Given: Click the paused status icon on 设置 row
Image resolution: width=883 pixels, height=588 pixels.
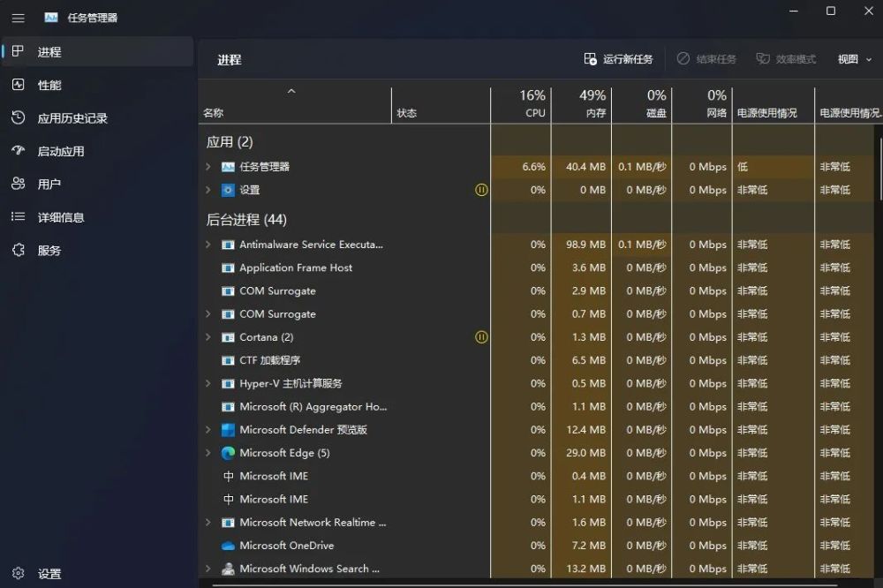Looking at the screenshot, I should click(x=481, y=190).
